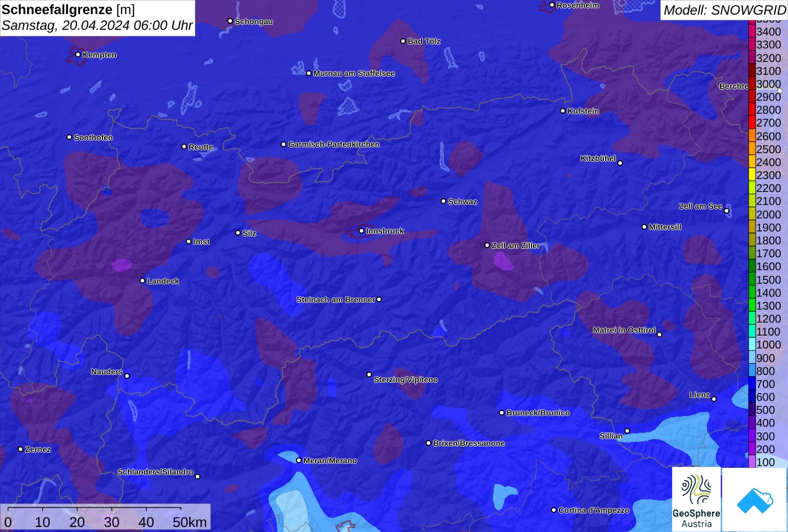The image size is (788, 532).
Task: Select the Sonthofen marker dot
Action: [x=69, y=137]
